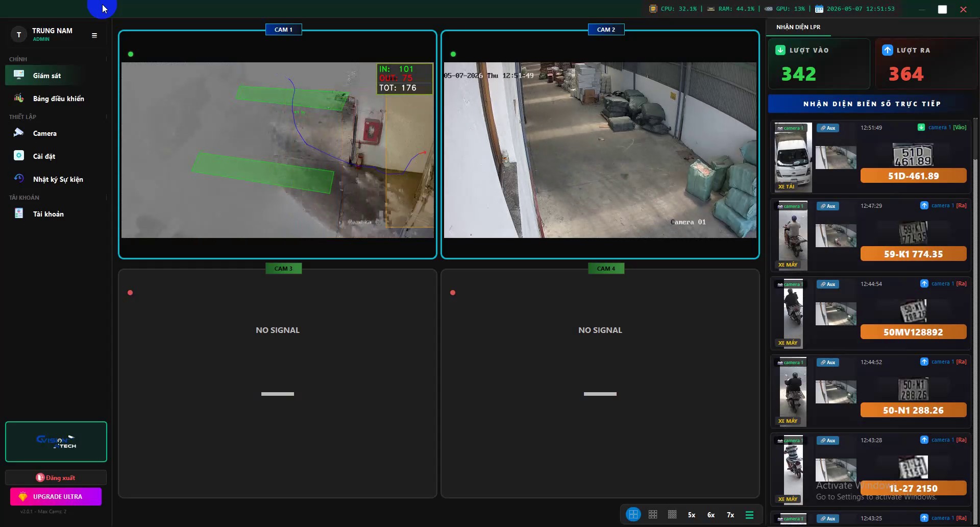Image resolution: width=980 pixels, height=527 pixels.
Task: Collapse the THIẾT LẬP sidebar section
Action: pyautogui.click(x=106, y=117)
